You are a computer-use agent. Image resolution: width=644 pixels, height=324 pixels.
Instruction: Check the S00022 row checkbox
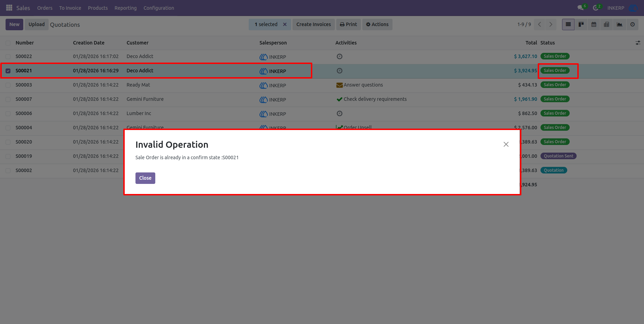pyautogui.click(x=8, y=57)
